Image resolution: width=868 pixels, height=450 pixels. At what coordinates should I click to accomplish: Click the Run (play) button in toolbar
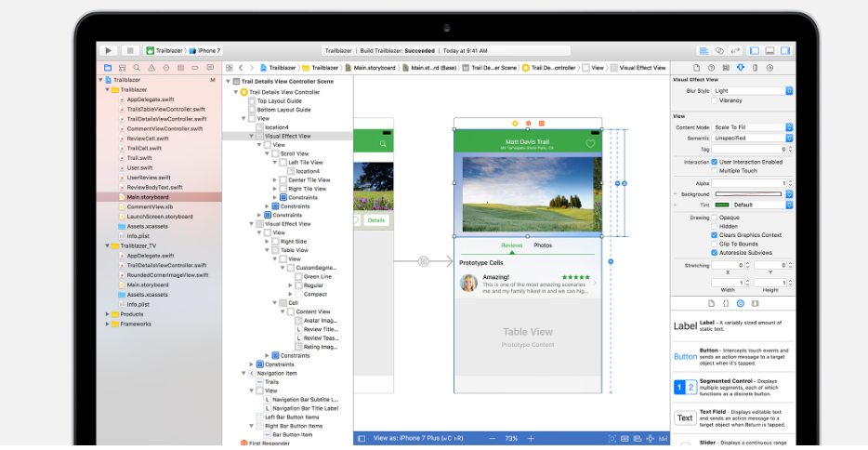coord(109,50)
